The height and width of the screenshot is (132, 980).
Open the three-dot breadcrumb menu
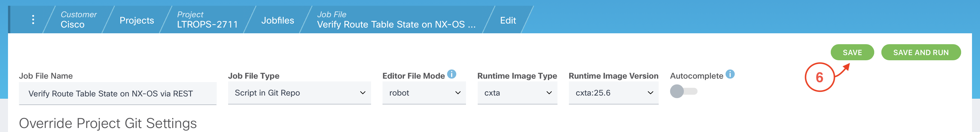tap(33, 20)
